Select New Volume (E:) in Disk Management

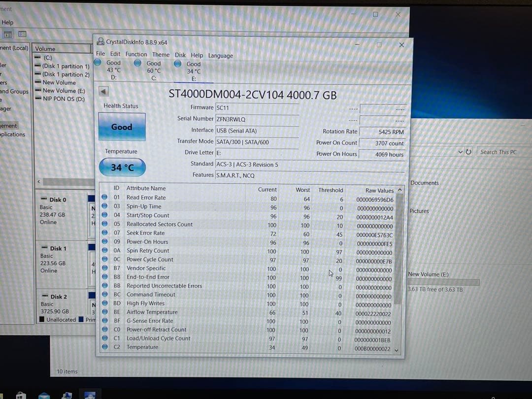pyautogui.click(x=64, y=91)
